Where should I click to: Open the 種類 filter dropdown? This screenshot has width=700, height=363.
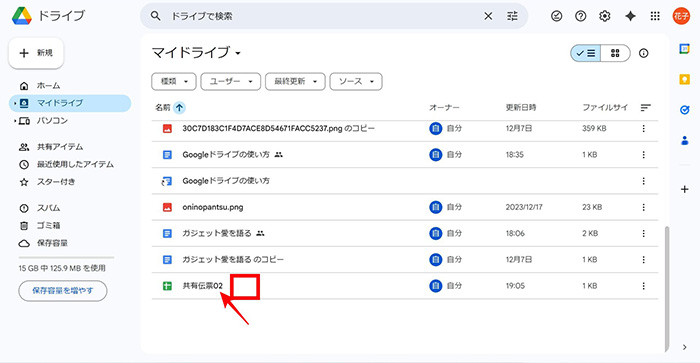pyautogui.click(x=174, y=81)
